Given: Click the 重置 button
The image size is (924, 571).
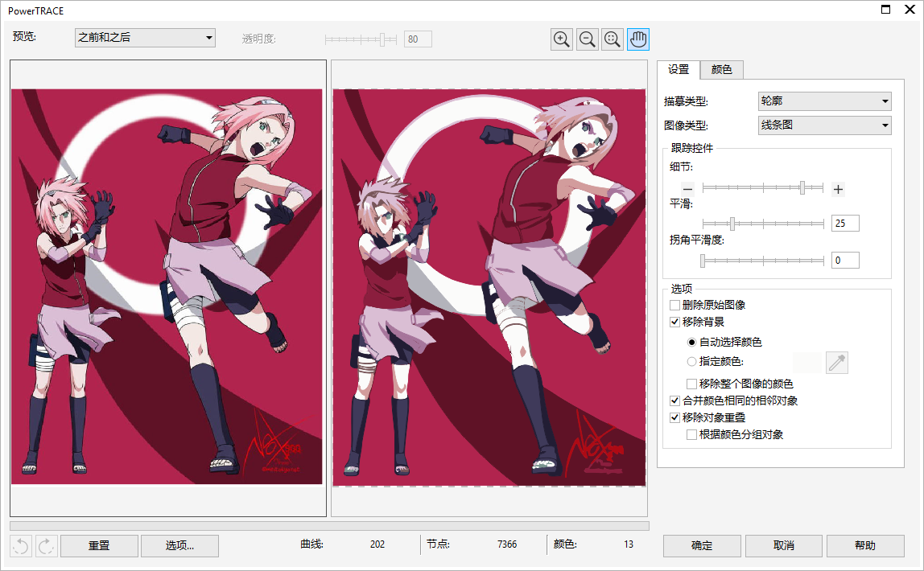Looking at the screenshot, I should (99, 546).
